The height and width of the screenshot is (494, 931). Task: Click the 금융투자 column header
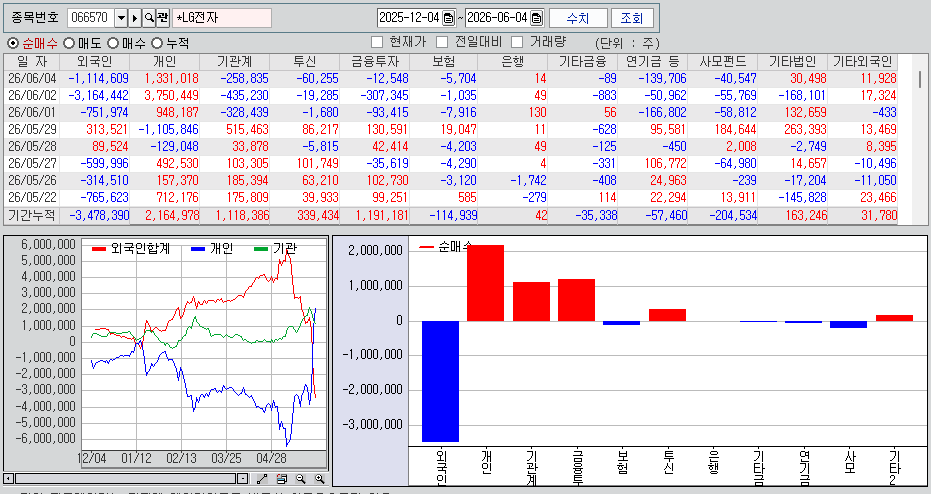tap(375, 62)
